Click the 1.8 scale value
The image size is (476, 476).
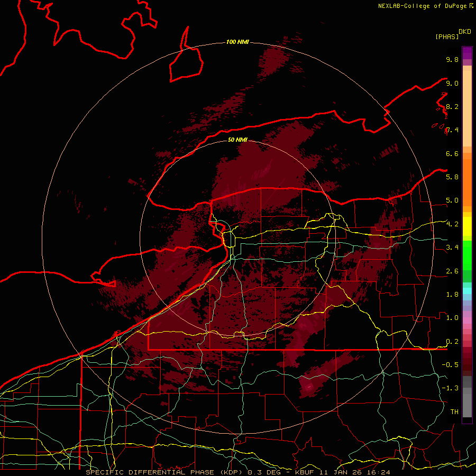[x=452, y=295]
